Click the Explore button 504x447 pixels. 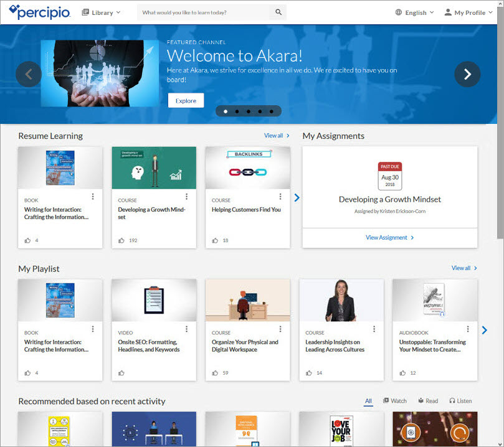point(186,100)
